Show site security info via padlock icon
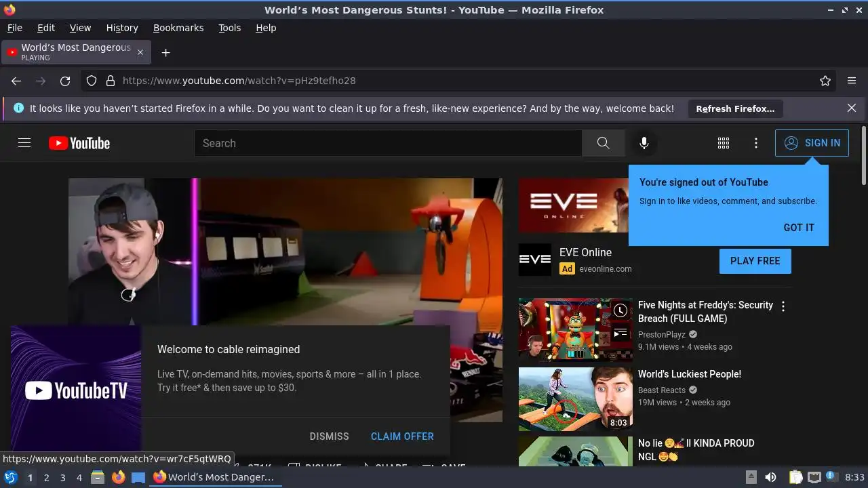 pos(111,81)
